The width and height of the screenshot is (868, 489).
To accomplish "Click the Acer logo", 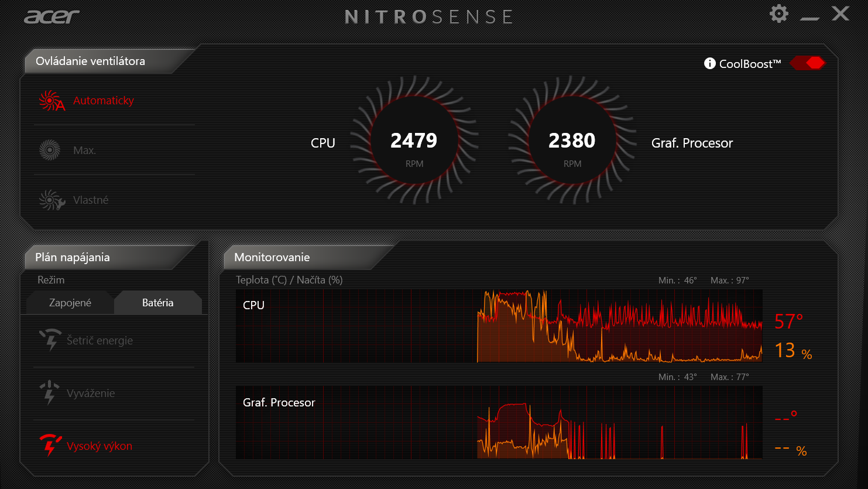I will point(52,16).
